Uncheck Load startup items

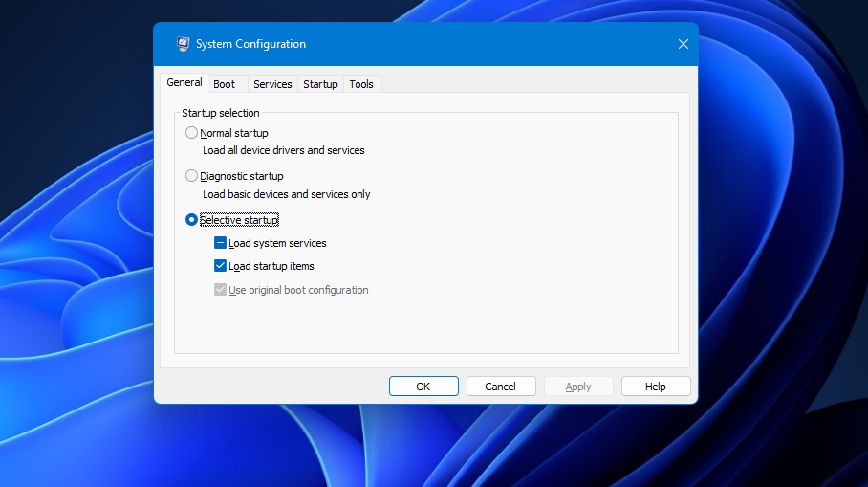tap(221, 266)
